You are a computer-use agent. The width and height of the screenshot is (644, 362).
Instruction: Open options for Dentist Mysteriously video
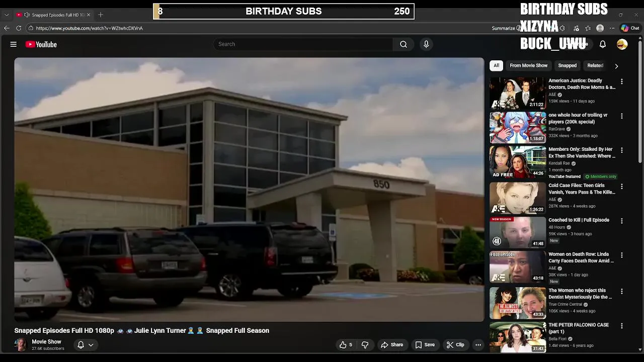(622, 292)
